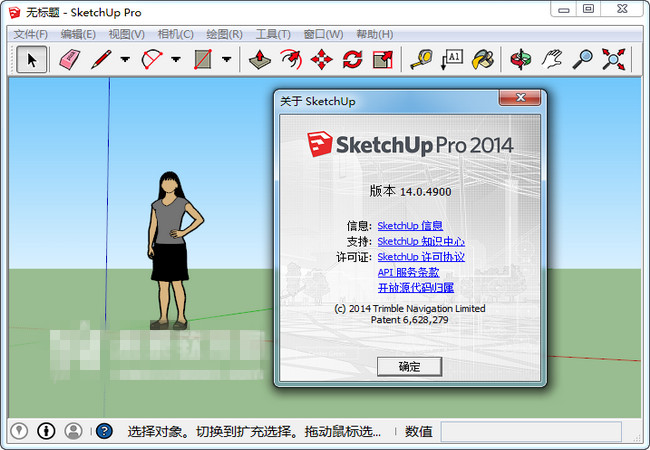This screenshot has height=450, width=650.
Task: Close the 关于 SketchUp dialog
Action: point(520,98)
